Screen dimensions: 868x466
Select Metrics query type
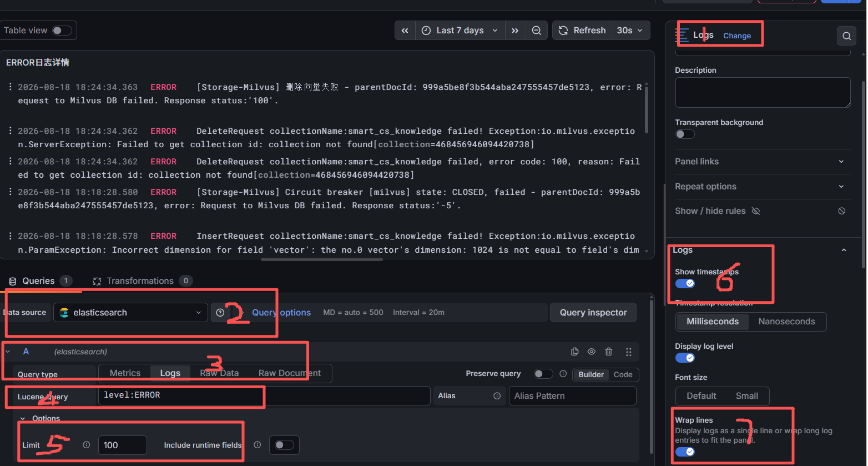125,373
